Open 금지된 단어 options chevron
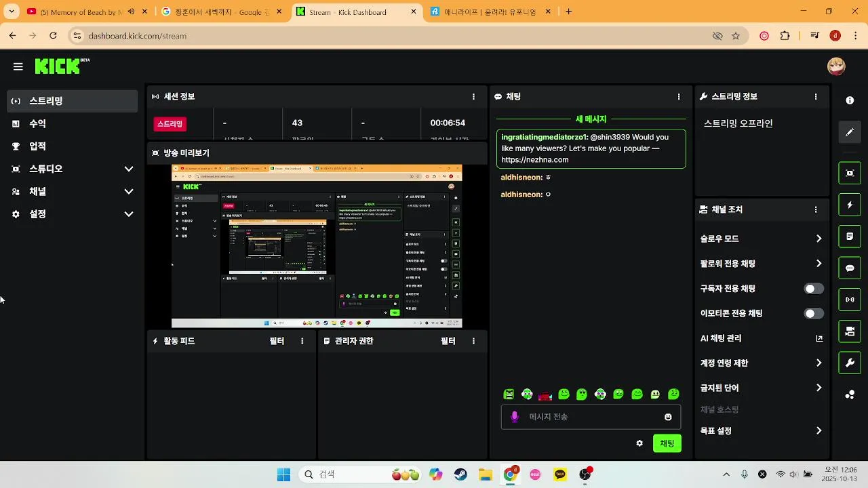 818,388
